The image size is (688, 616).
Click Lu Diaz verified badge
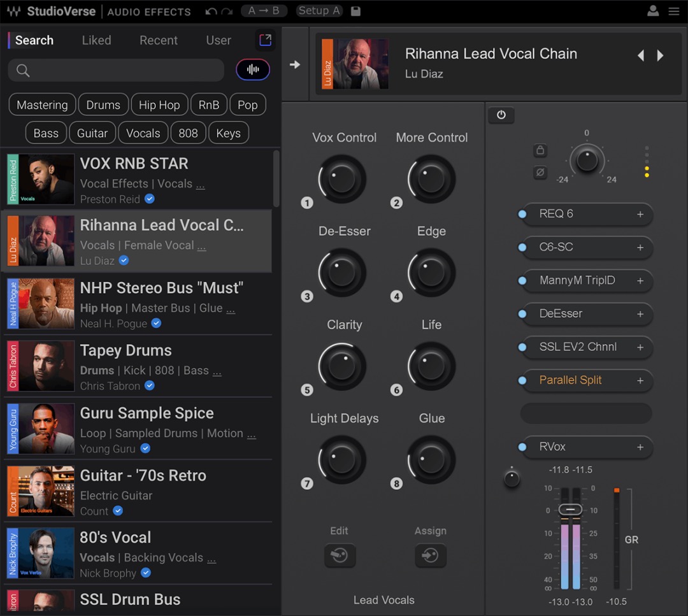click(124, 260)
